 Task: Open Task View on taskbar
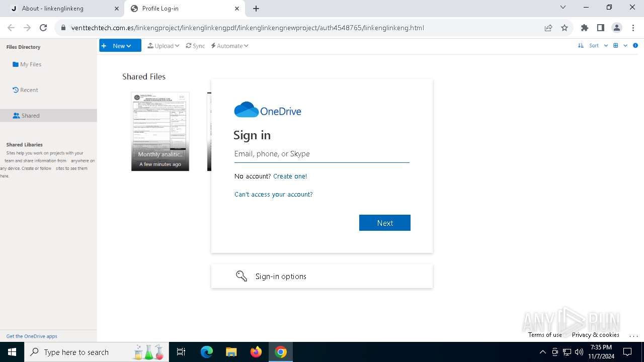click(181, 352)
